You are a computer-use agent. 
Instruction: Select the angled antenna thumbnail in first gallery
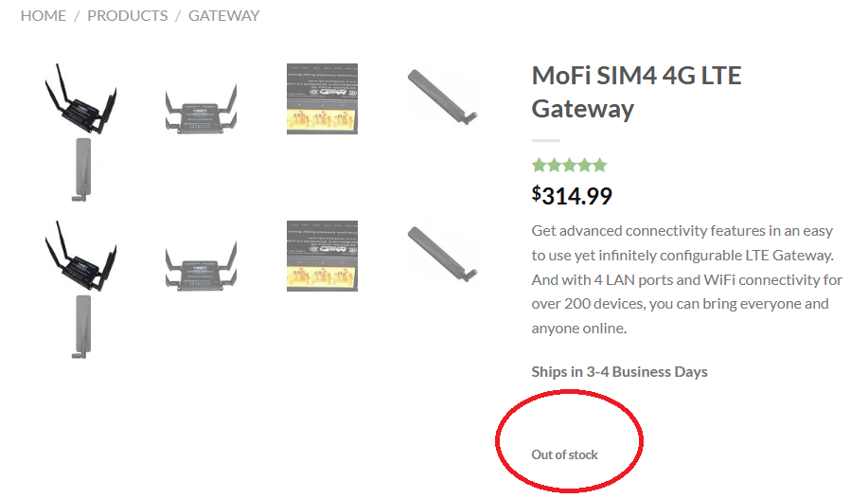(x=442, y=96)
